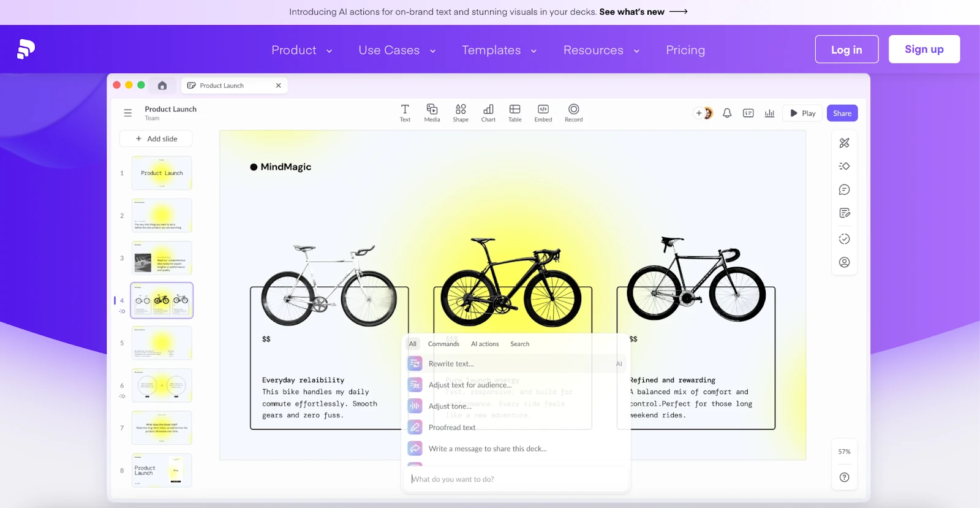Choose Adjust tone... action

click(x=516, y=406)
